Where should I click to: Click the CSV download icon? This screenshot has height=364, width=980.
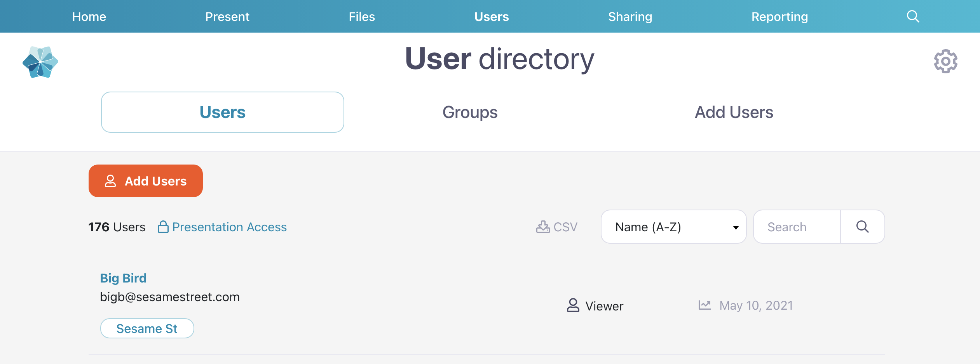[x=543, y=227]
